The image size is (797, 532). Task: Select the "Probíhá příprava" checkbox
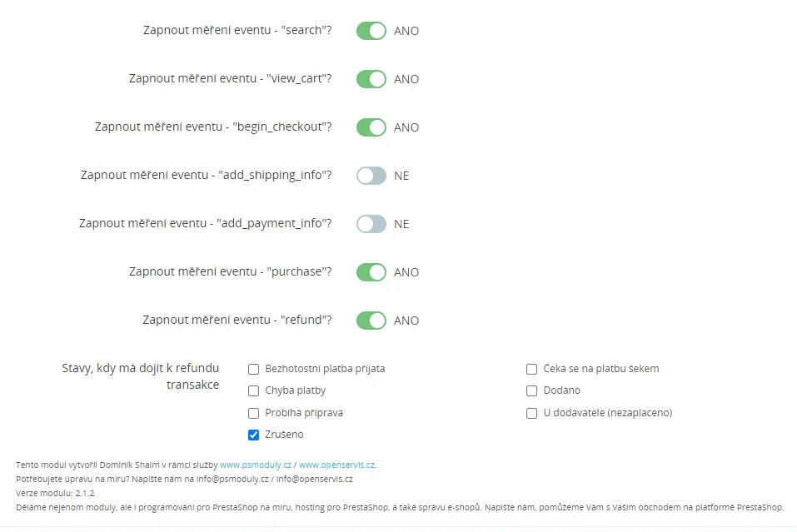pos(254,413)
